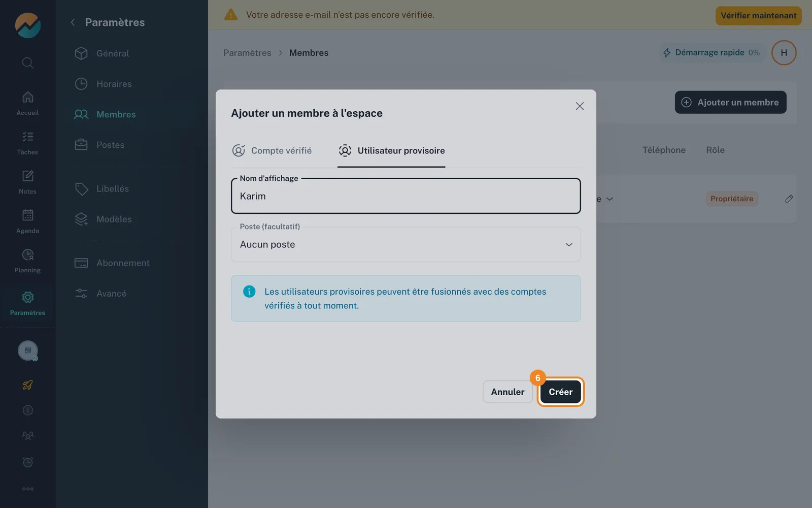Click the Nom d'affichage input field

[x=405, y=196]
